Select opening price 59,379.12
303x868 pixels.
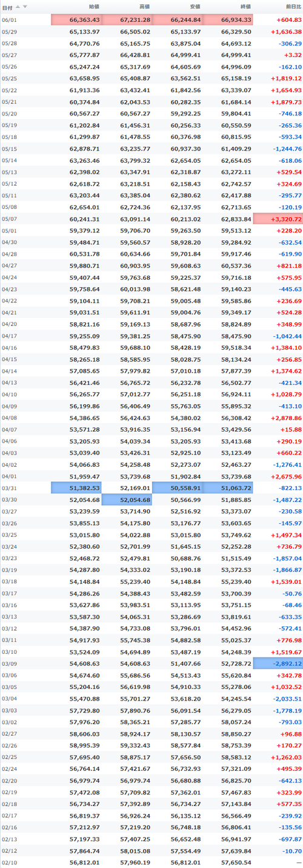(x=85, y=231)
